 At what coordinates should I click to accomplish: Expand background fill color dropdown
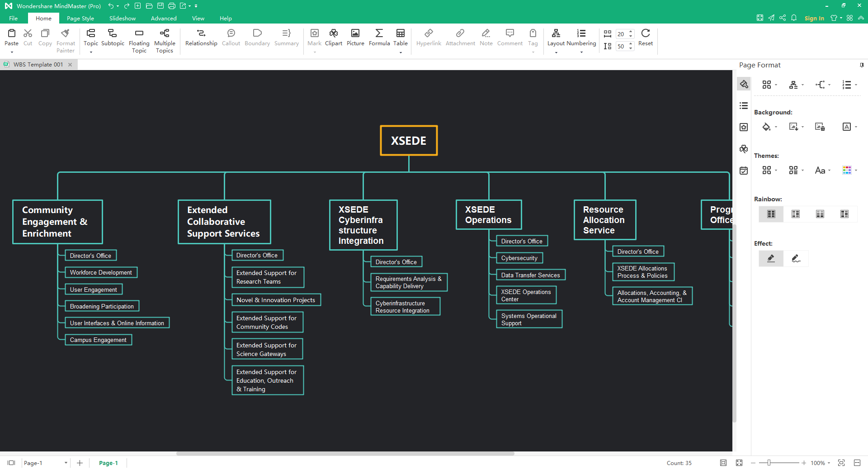point(776,127)
